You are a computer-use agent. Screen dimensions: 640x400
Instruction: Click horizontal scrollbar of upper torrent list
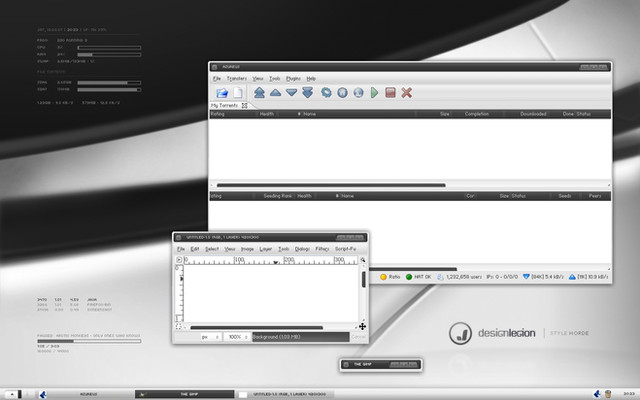point(331,185)
